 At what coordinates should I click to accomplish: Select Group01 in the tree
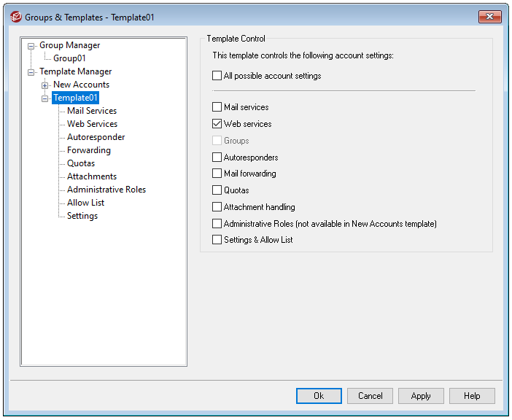[x=69, y=58]
